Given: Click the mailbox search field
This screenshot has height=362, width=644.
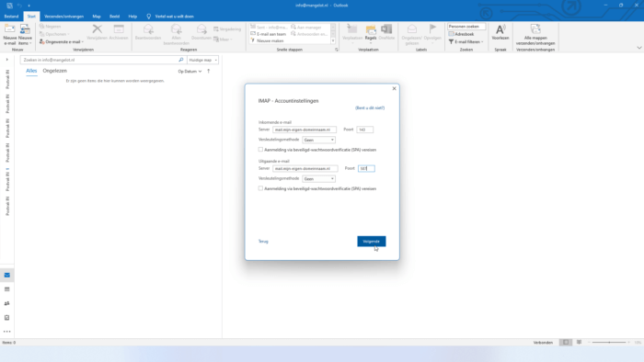Looking at the screenshot, I should pyautogui.click(x=98, y=60).
